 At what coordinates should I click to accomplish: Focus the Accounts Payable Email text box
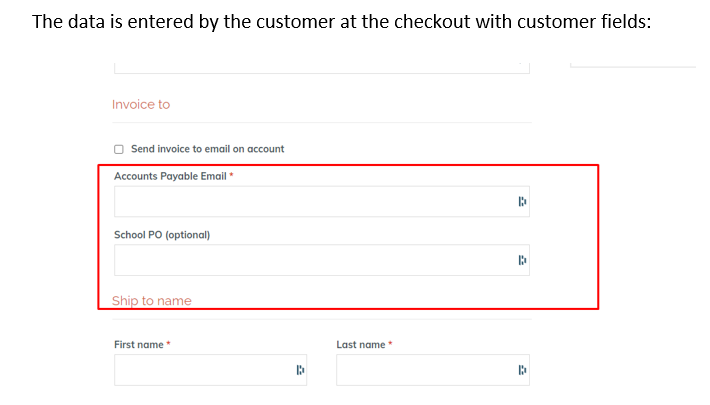click(310, 202)
